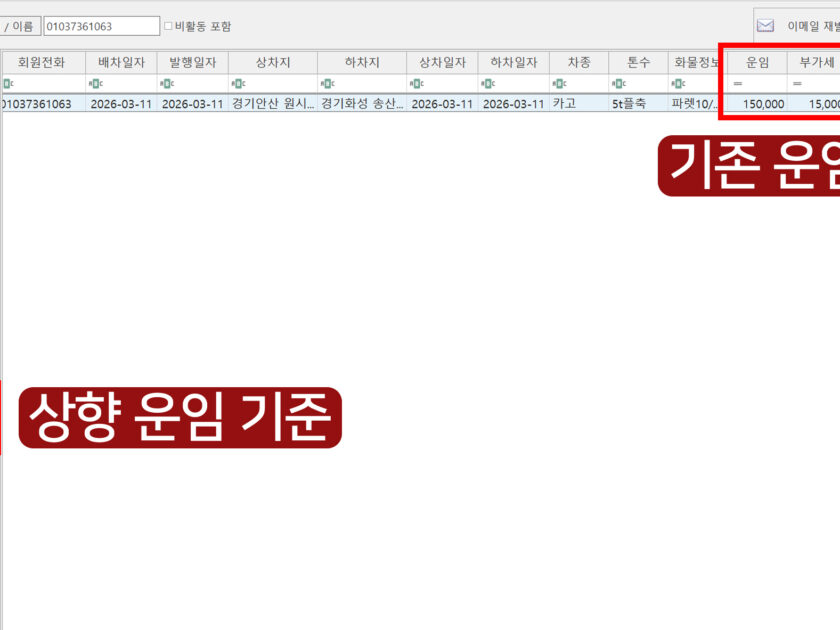Click the 경기안산 loading location cell

(272, 104)
